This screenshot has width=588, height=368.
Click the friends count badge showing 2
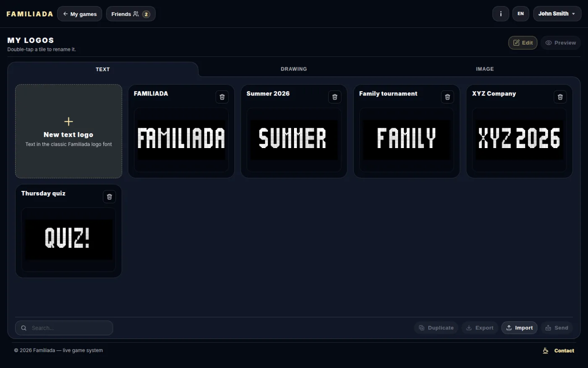(146, 14)
